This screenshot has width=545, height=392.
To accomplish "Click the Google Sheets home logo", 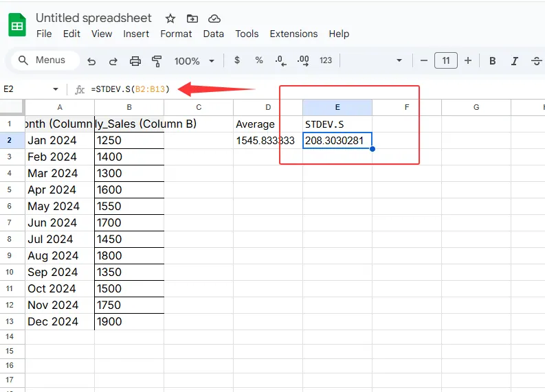I will (x=17, y=25).
